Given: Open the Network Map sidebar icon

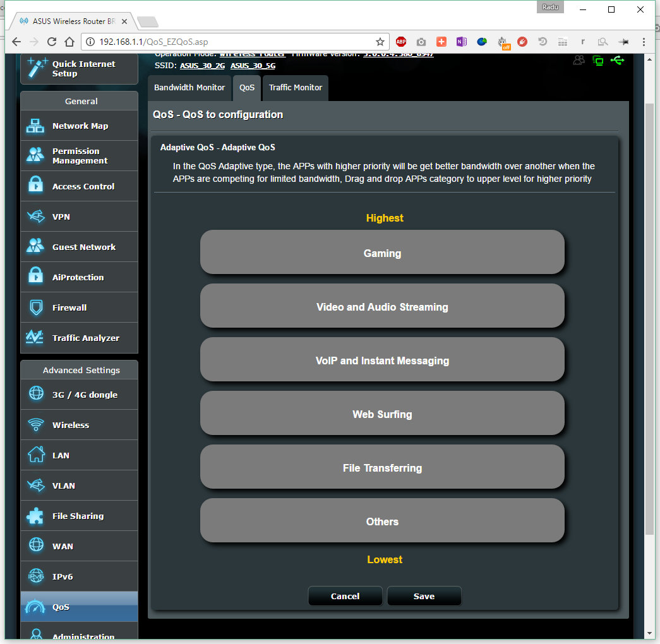Looking at the screenshot, I should [x=35, y=126].
